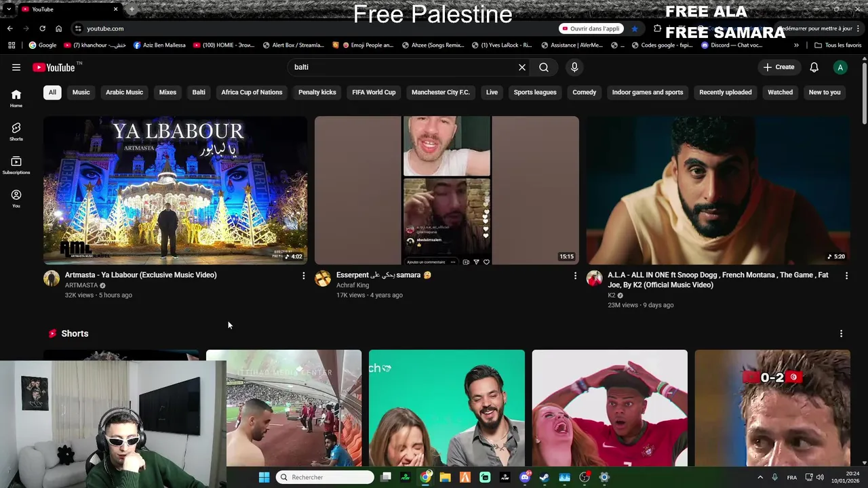Open Discord — Chat voc... bookmark
Image resolution: width=868 pixels, height=488 pixels.
point(732,45)
